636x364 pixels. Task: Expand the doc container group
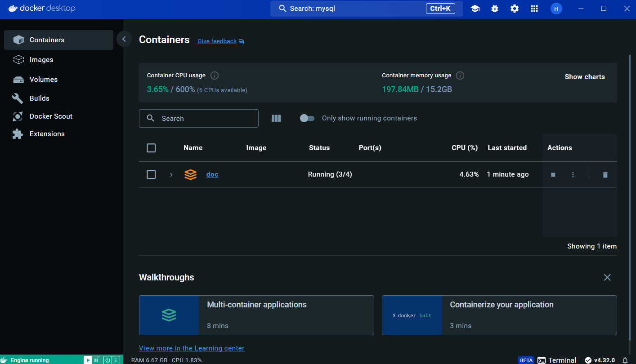coord(171,174)
